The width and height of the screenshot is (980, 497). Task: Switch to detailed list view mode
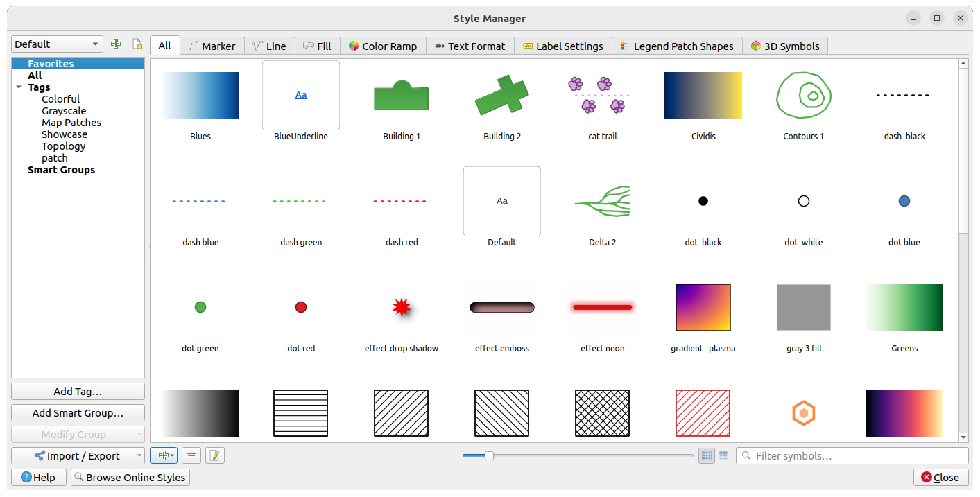[723, 455]
